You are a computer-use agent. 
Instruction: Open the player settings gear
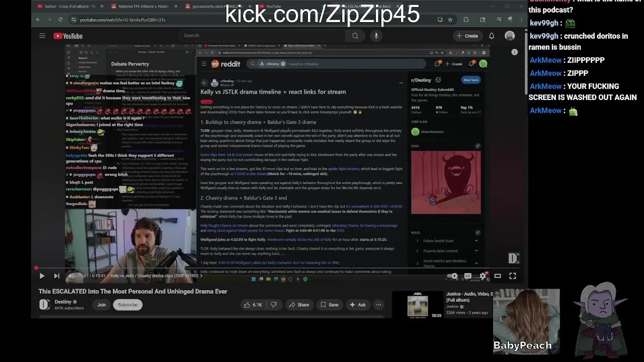click(483, 276)
